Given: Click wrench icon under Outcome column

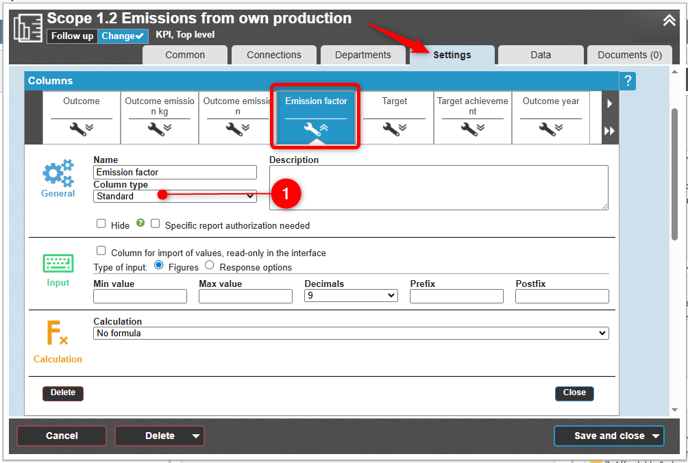Looking at the screenshot, I should (x=81, y=129).
